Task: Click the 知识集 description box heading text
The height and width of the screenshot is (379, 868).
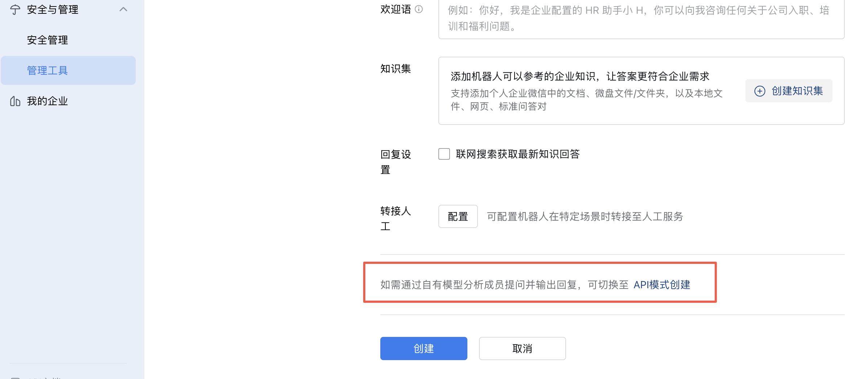Action: tap(580, 76)
